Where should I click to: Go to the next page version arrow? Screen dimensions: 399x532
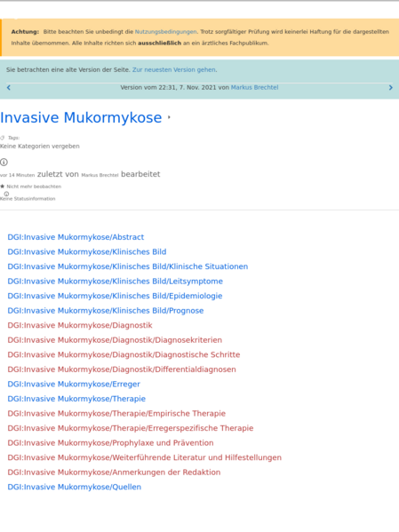[x=390, y=88]
